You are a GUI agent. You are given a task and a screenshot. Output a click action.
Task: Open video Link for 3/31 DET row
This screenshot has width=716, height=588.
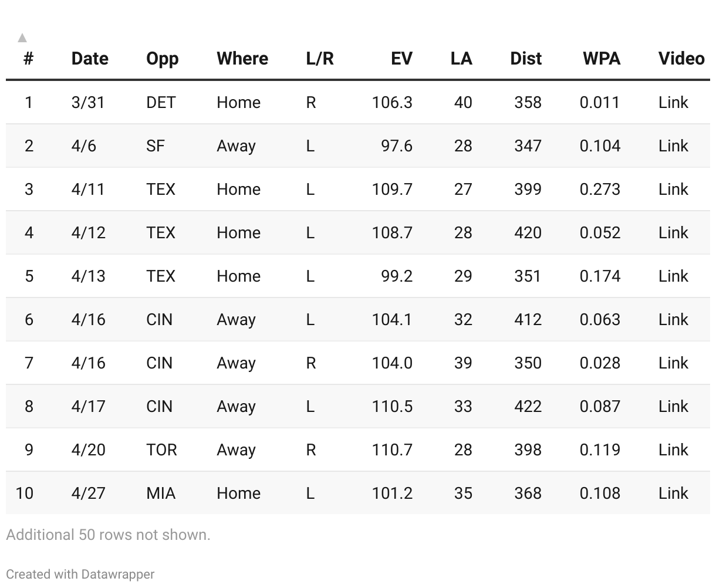pyautogui.click(x=673, y=103)
